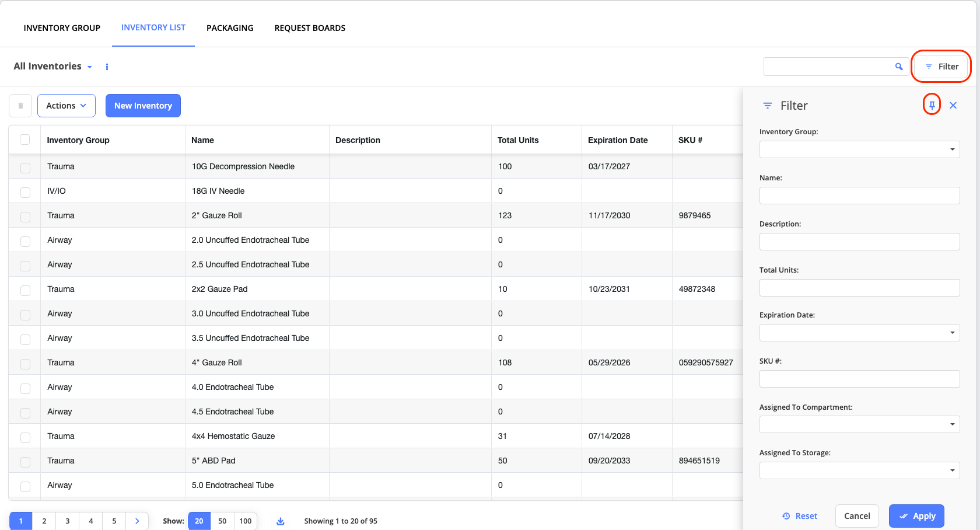Open the Filter button at top right
Screen dimensions: 980x530
click(942, 67)
